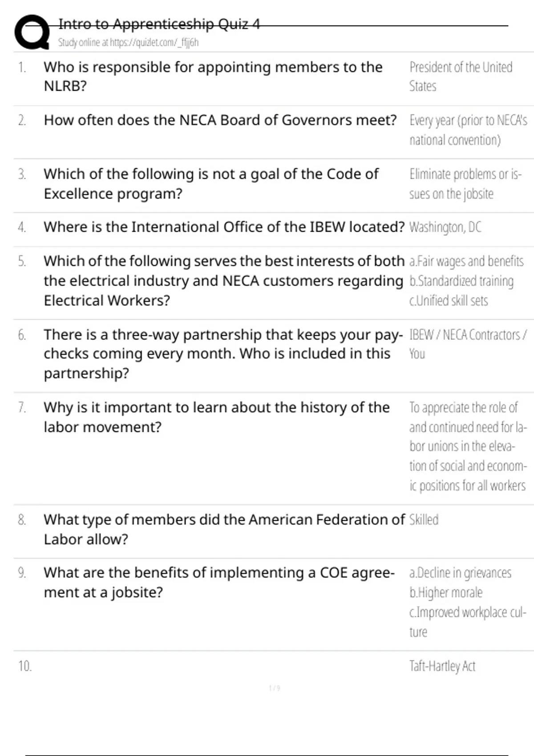Click the Higher morale answer option
Image resolution: width=534 pixels, height=756 pixels.
tap(446, 592)
